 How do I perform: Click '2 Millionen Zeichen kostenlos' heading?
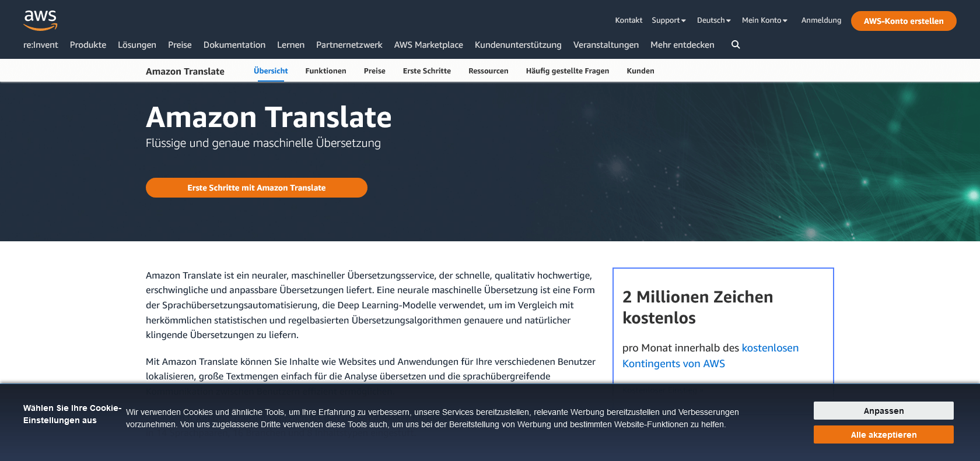coord(698,307)
